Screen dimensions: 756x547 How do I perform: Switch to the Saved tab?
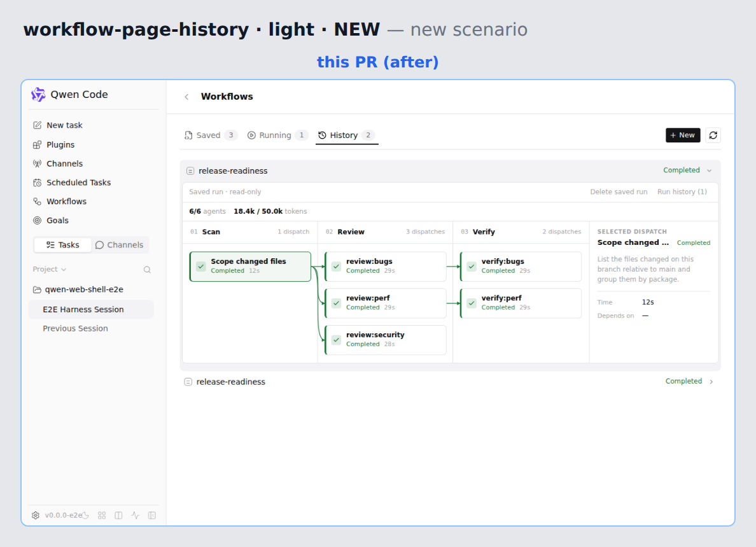(x=211, y=135)
